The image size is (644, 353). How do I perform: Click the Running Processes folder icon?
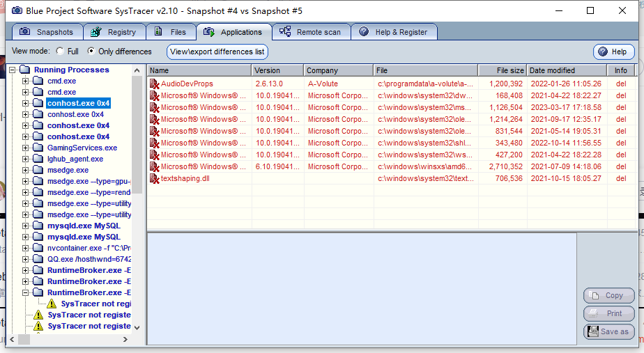click(24, 70)
